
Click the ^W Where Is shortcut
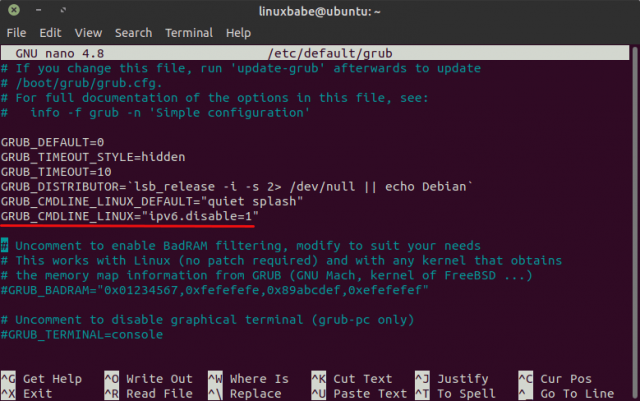(x=248, y=379)
